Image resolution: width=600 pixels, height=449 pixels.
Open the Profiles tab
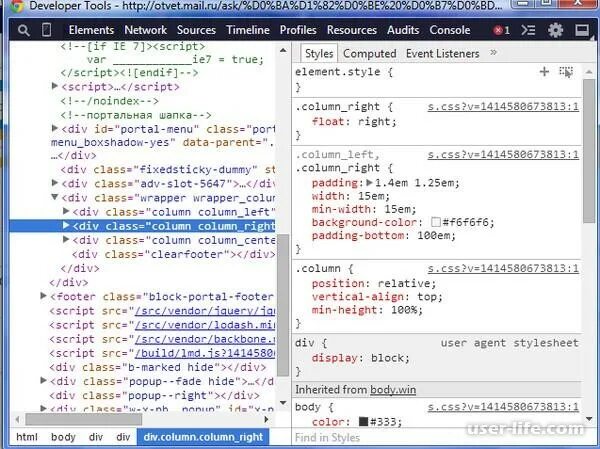pyautogui.click(x=298, y=30)
